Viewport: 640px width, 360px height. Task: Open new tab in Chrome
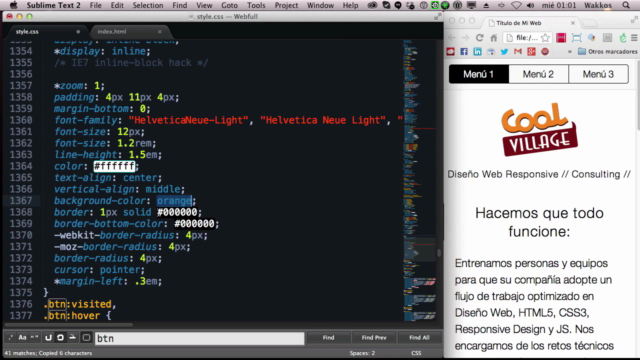589,23
